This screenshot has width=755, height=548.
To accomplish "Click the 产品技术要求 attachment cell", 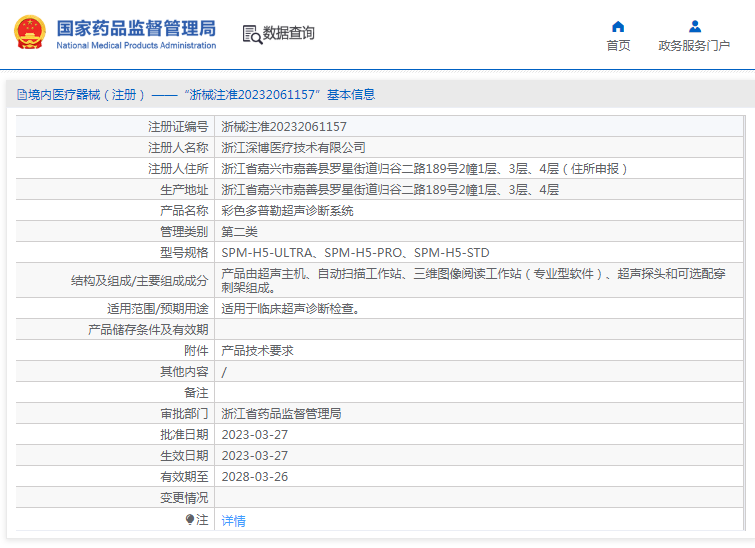I will click(257, 351).
